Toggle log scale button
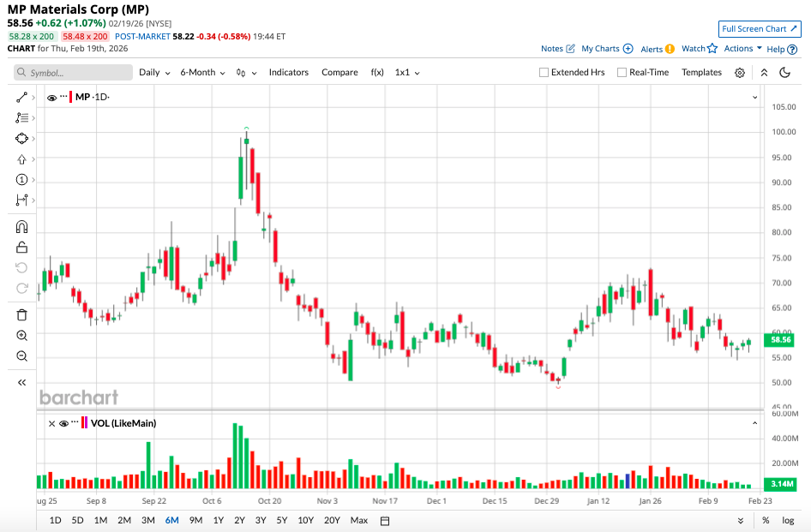This screenshot has width=811, height=532. (788, 520)
